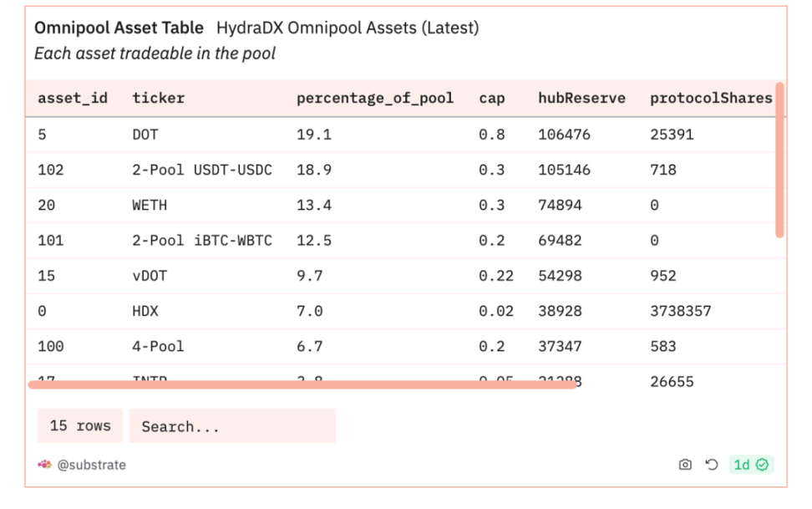
Task: Sort by percentage_of_pool column header
Action: pos(375,98)
